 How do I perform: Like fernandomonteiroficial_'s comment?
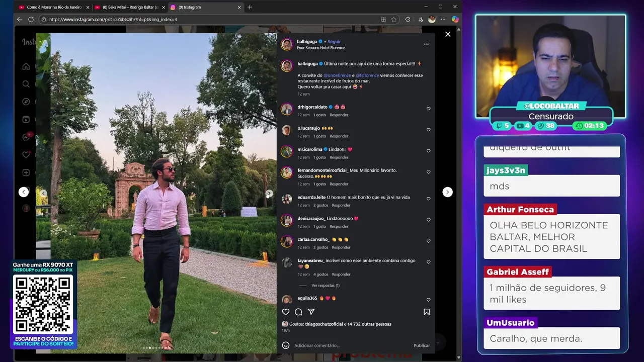click(429, 172)
